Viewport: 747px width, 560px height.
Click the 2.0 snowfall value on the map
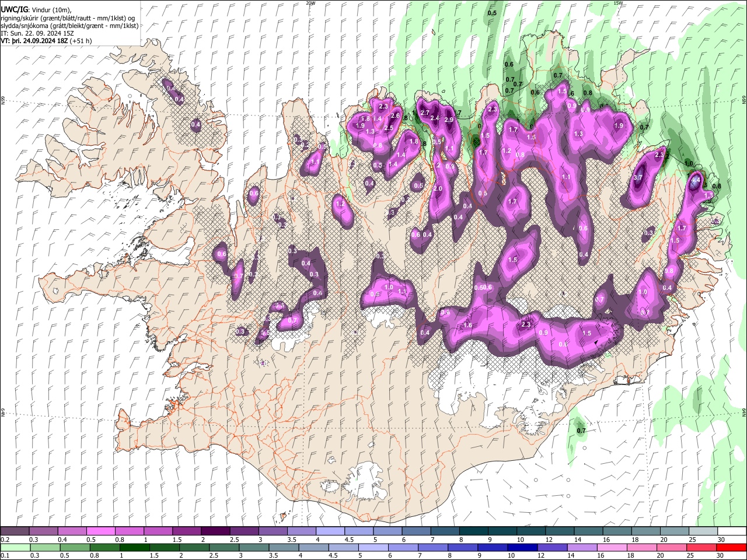(438, 189)
